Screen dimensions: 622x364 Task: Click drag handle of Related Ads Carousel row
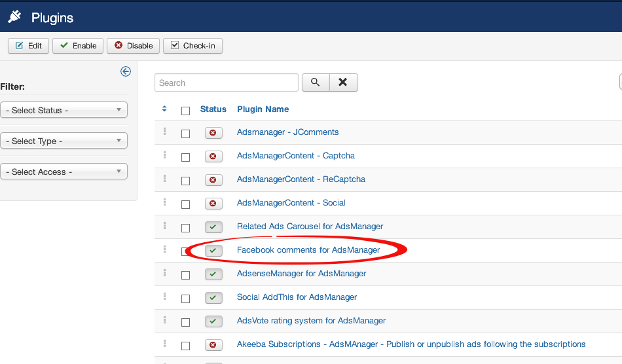tap(164, 226)
